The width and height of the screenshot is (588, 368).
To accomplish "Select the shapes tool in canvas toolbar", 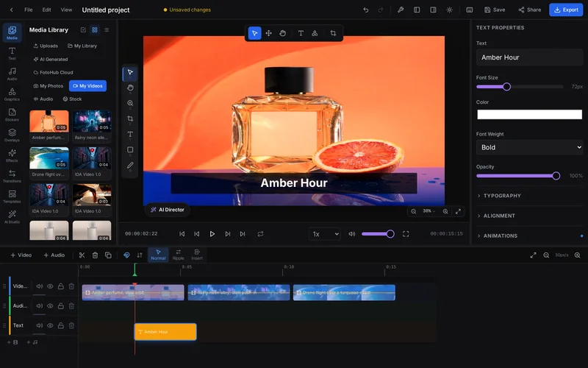I will point(315,33).
